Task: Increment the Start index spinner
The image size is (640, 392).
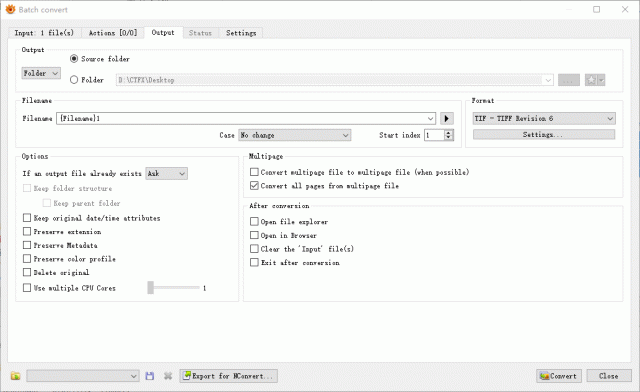Action: click(x=449, y=132)
